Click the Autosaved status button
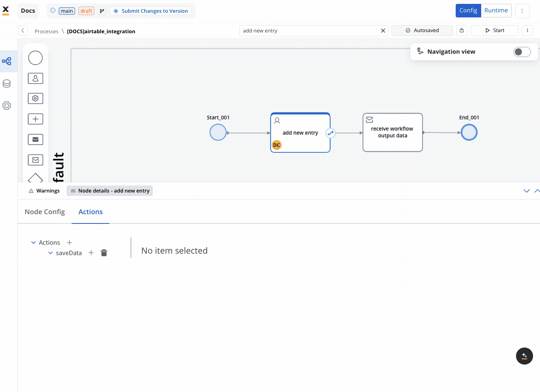 422,30
